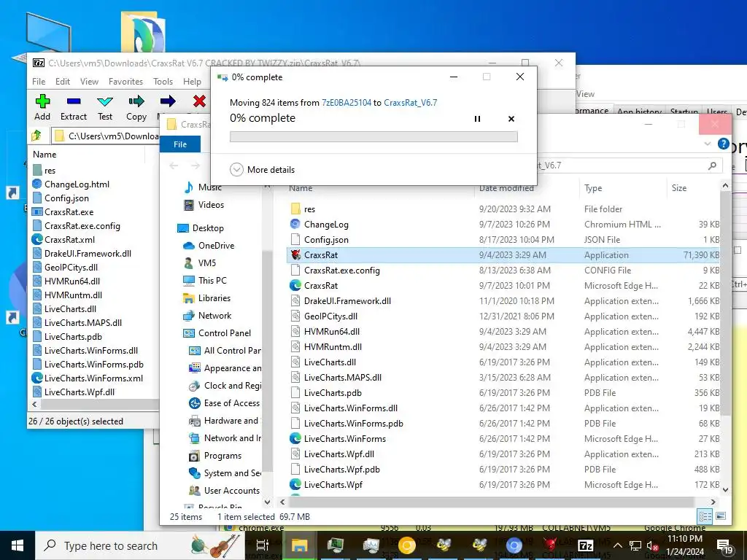Select DrakeUI.Framework.dll in Explorer list
The width and height of the screenshot is (747, 560).
[503, 301]
